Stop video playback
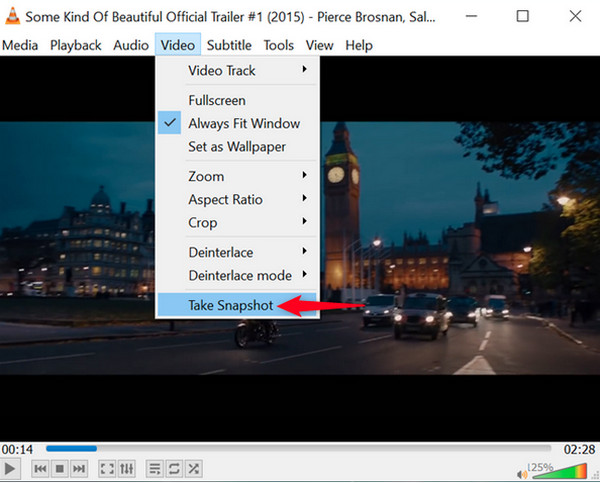Viewport: 600px width, 483px height. [x=60, y=468]
